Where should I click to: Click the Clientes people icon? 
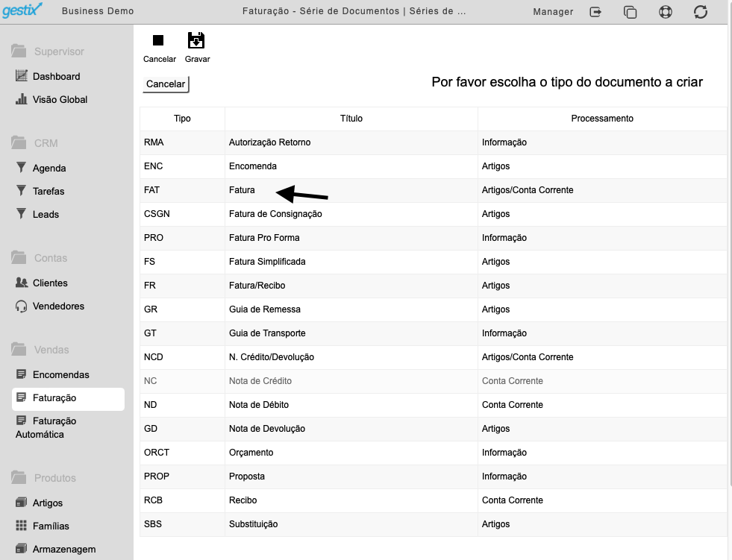click(x=22, y=283)
